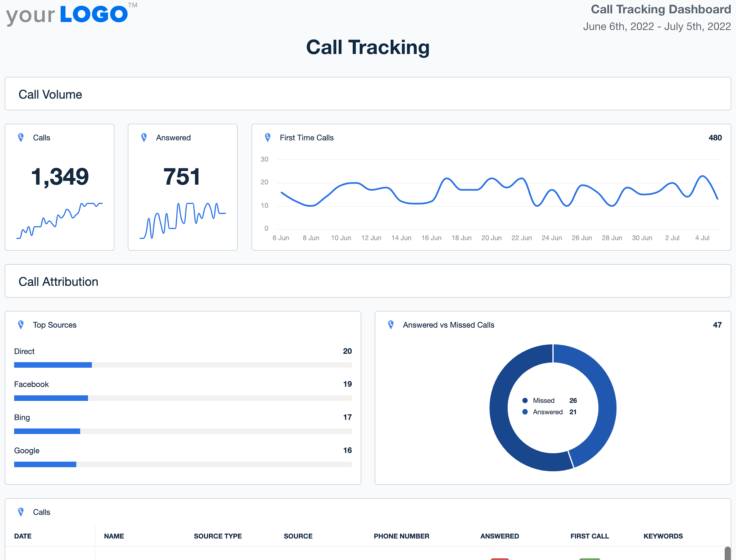Click the First Time Calls pin icon
The height and width of the screenshot is (560, 736).
[x=267, y=138]
